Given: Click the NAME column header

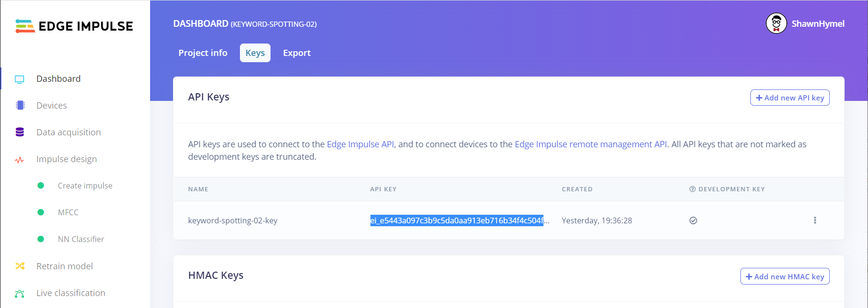Looking at the screenshot, I should (x=198, y=189).
